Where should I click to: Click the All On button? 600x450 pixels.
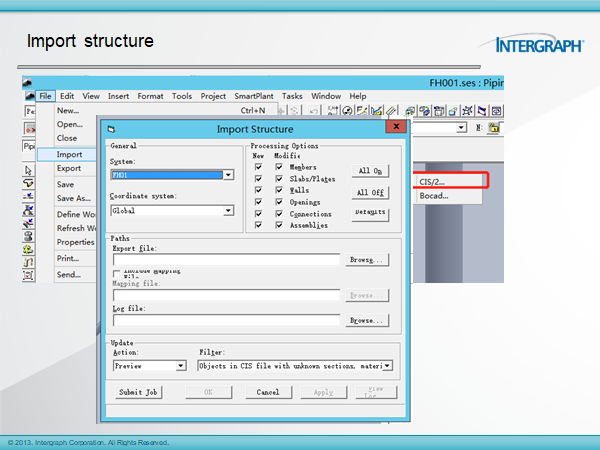pyautogui.click(x=370, y=171)
